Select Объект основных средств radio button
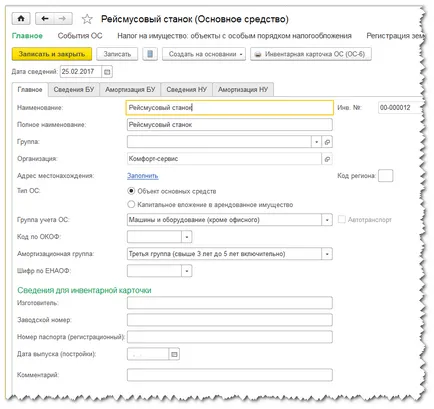Screen dimensions: 434x409 click(x=131, y=191)
